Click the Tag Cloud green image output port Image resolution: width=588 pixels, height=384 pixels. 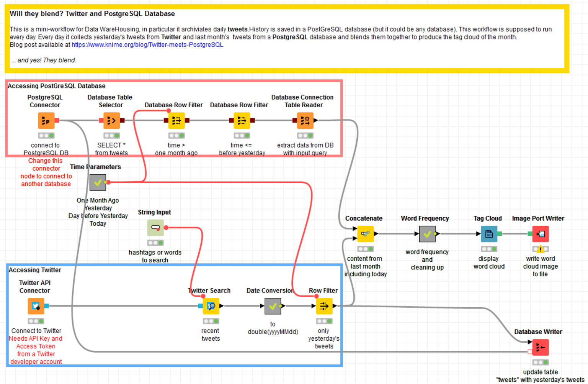(500, 234)
